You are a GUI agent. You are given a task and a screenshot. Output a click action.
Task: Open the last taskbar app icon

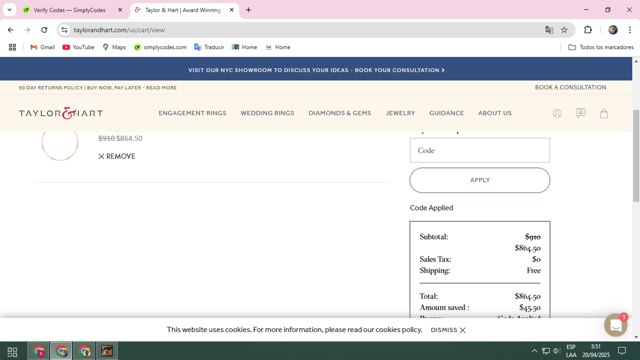(x=107, y=351)
